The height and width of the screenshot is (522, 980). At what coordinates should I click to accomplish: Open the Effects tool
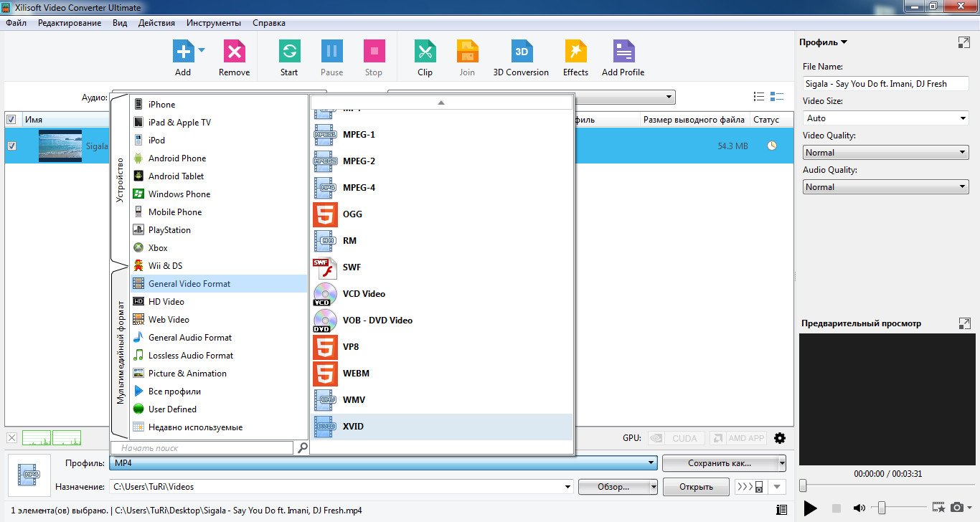575,52
